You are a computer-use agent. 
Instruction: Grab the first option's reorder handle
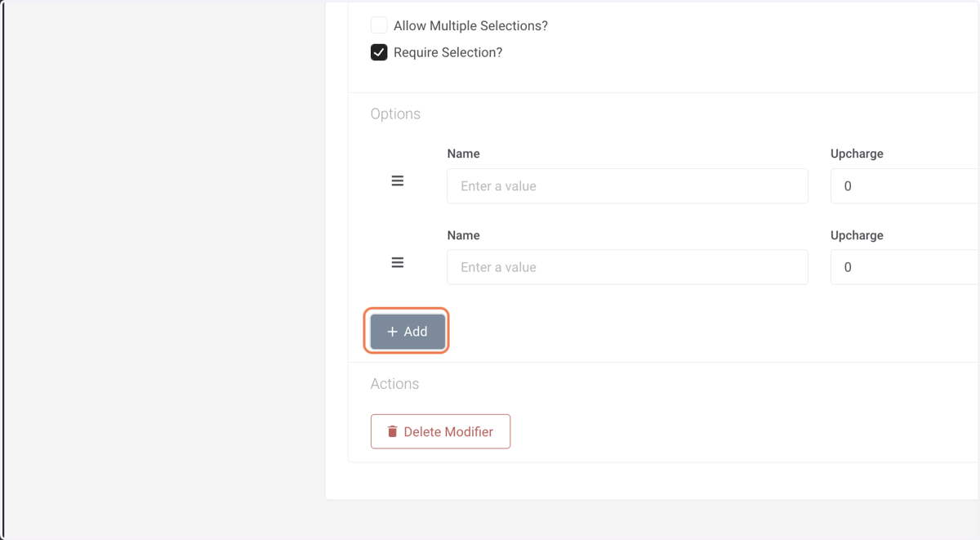coord(398,181)
